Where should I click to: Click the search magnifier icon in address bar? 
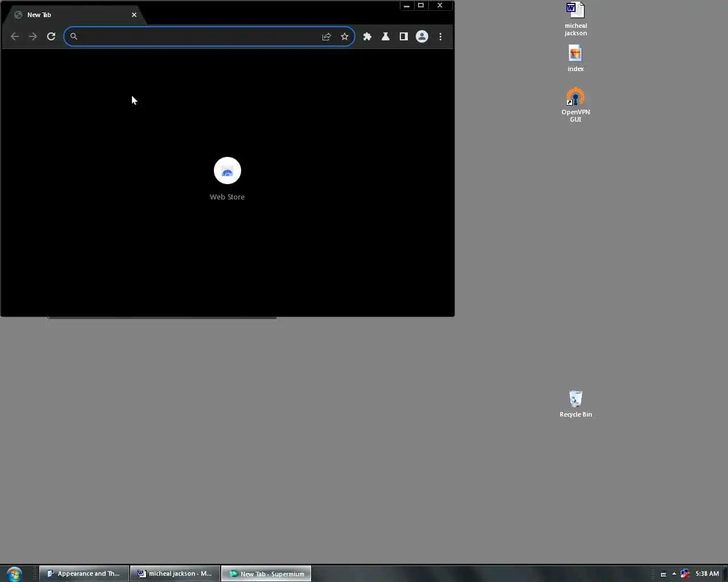click(73, 36)
